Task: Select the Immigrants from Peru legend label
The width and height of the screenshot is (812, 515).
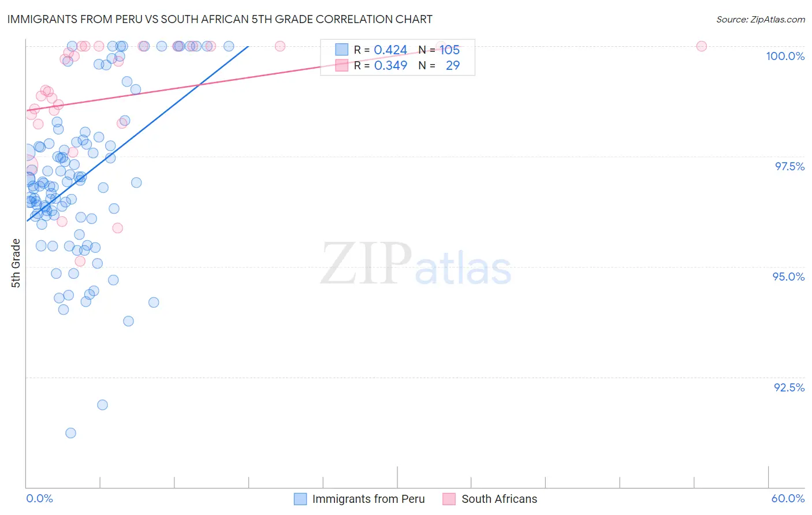Action: coord(368,499)
